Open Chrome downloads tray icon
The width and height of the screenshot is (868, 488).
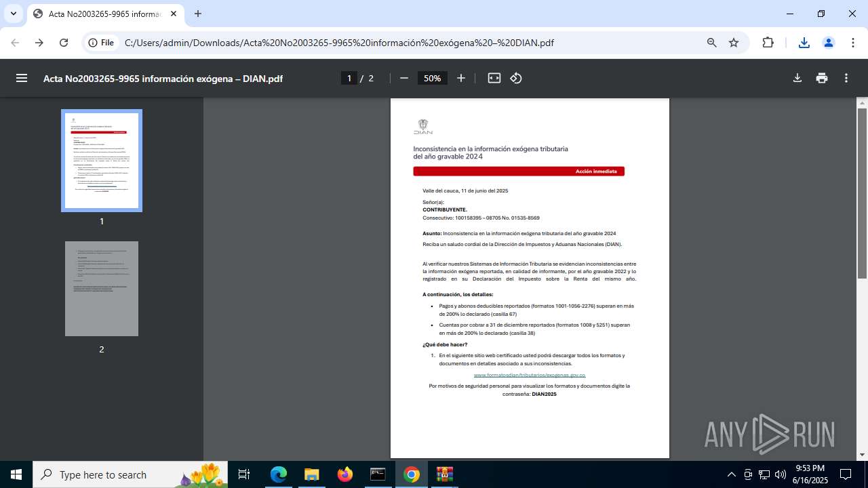tap(804, 43)
